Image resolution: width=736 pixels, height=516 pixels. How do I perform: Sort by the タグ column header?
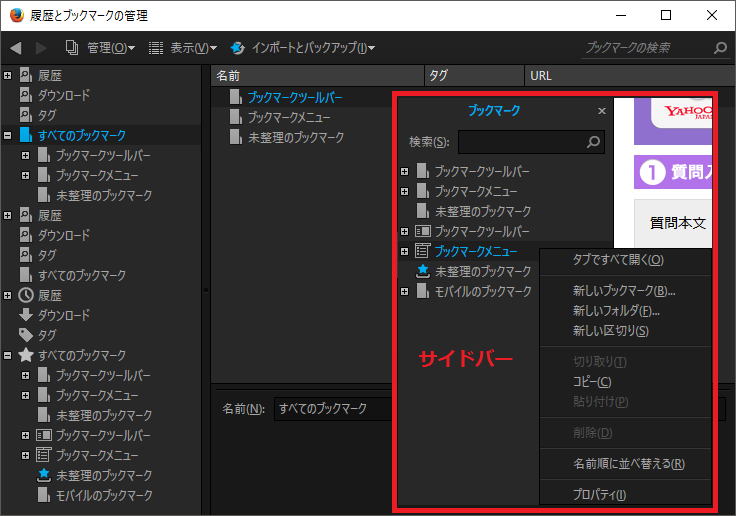(474, 76)
